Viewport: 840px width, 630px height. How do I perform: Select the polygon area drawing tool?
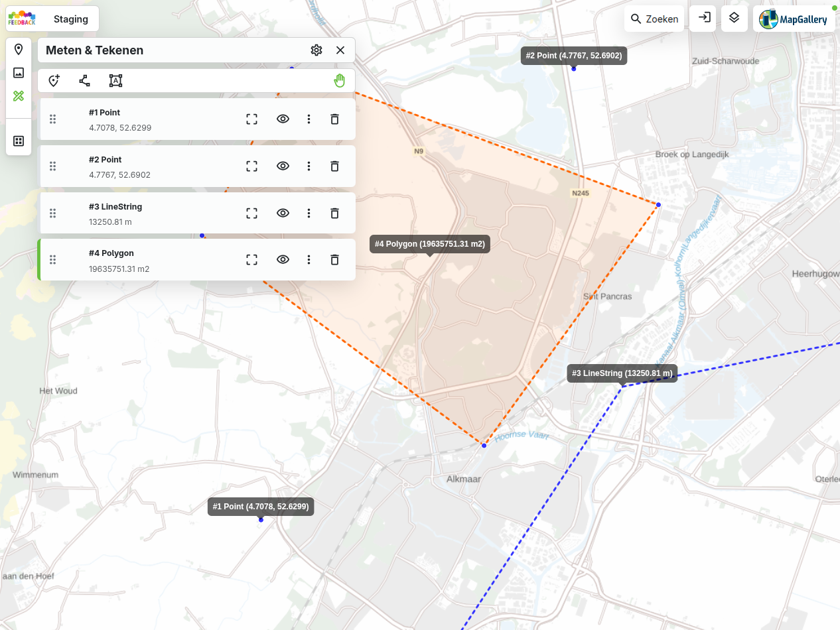click(x=115, y=81)
